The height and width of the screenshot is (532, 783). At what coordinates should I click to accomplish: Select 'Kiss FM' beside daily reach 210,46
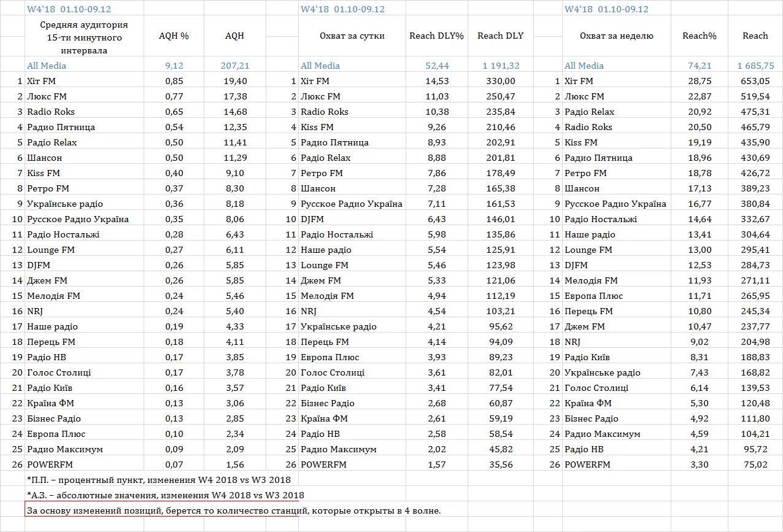point(317,127)
